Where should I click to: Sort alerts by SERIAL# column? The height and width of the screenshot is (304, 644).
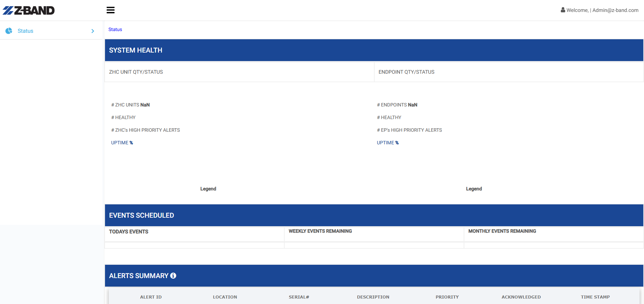coord(299,297)
